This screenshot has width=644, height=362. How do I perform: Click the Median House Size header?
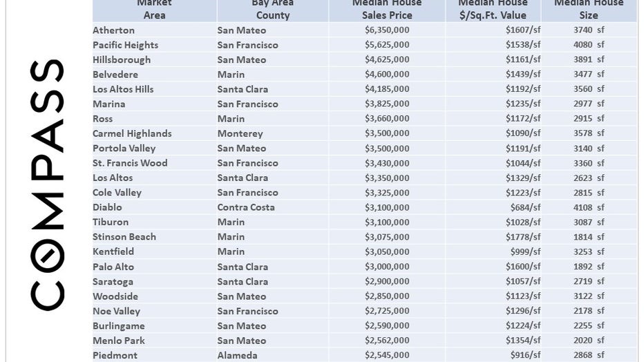tap(589, 10)
